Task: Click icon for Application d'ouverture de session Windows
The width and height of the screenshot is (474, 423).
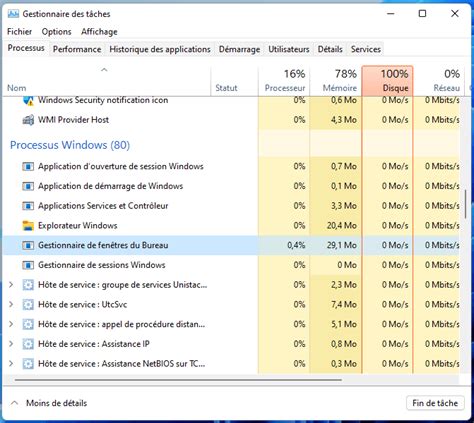Action: coord(28,166)
